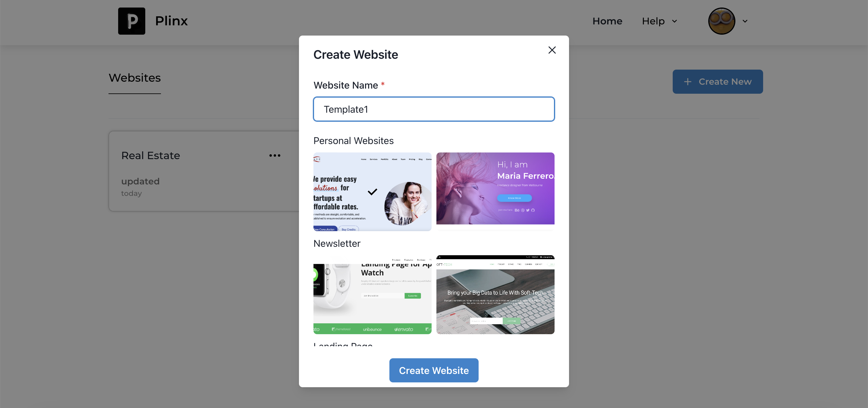Select the startup solutions personal template

tap(372, 192)
